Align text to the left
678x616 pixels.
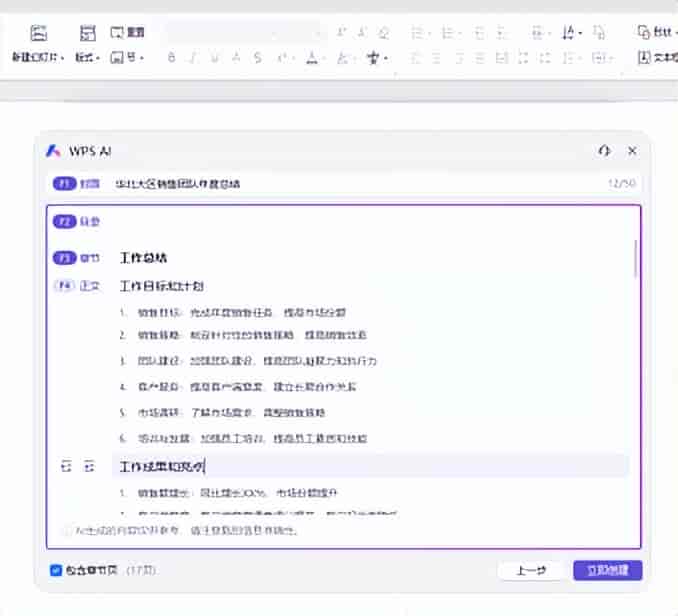click(x=415, y=57)
